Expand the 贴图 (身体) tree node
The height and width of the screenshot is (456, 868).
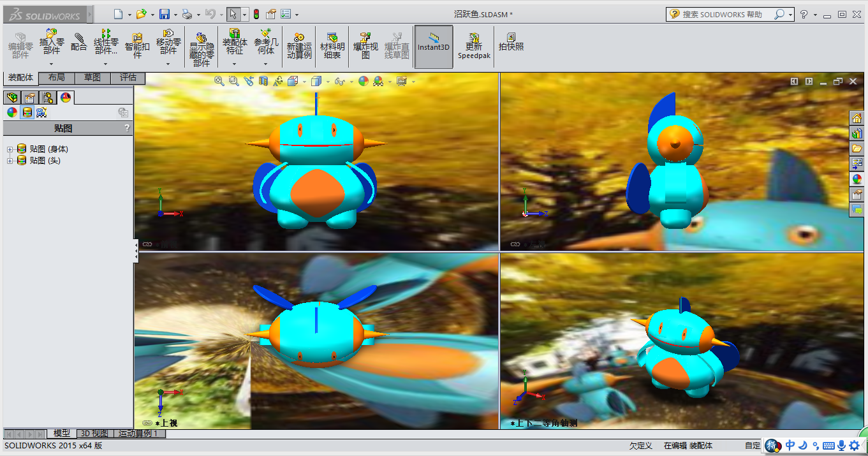pyautogui.click(x=10, y=149)
